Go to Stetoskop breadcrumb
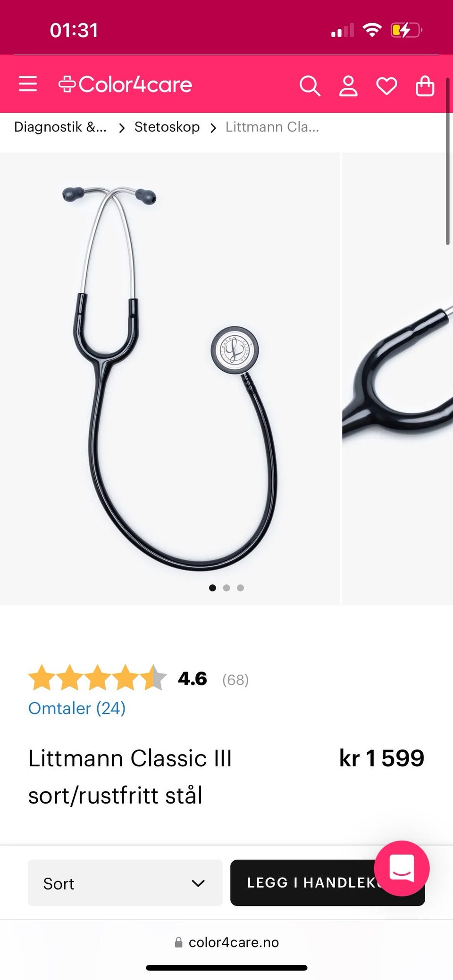 click(167, 127)
